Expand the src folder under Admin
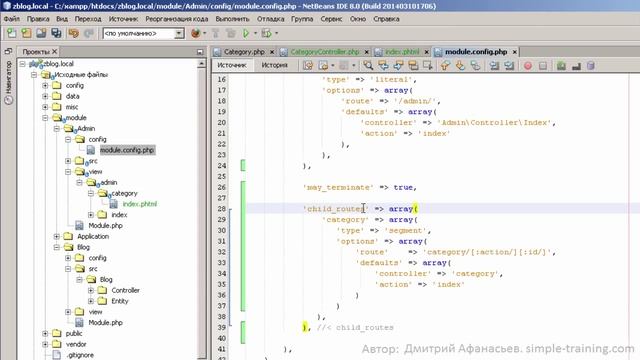640x360 pixels. (68, 161)
